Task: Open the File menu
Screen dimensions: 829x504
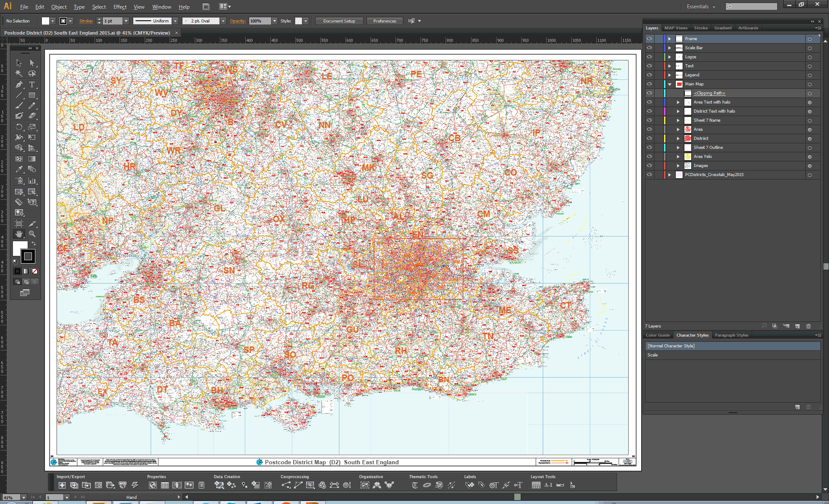Action: pyautogui.click(x=24, y=7)
